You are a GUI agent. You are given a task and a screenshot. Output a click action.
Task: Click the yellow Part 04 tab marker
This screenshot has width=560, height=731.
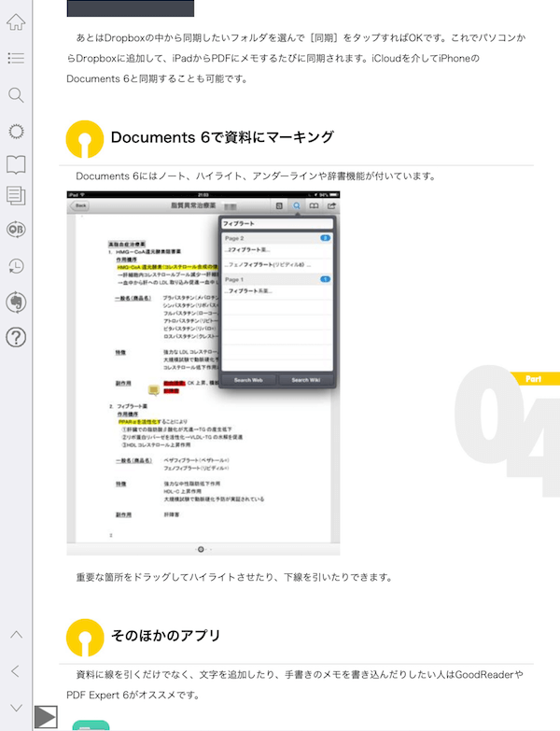(x=535, y=378)
